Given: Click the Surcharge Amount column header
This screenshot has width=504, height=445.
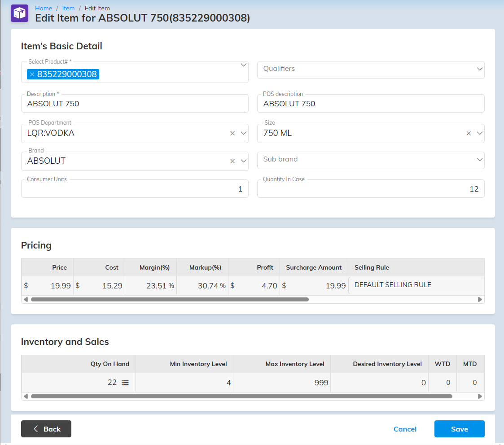Looking at the screenshot, I should 314,267.
